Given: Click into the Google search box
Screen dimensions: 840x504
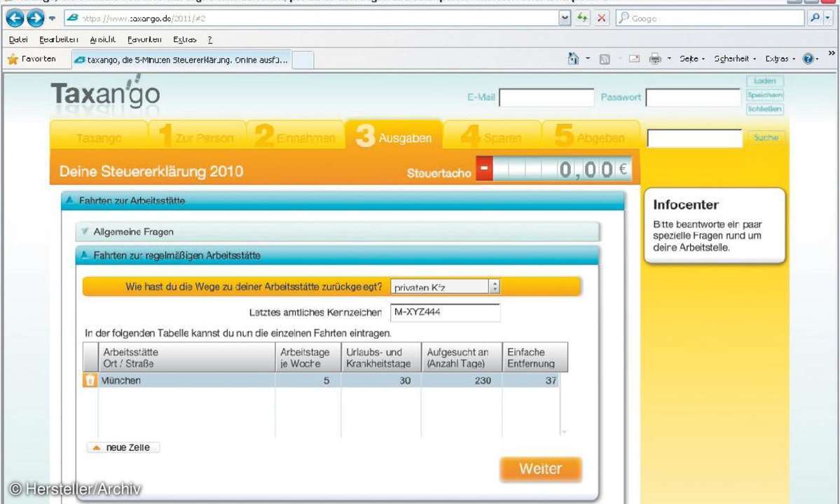Looking at the screenshot, I should pyautogui.click(x=710, y=18).
